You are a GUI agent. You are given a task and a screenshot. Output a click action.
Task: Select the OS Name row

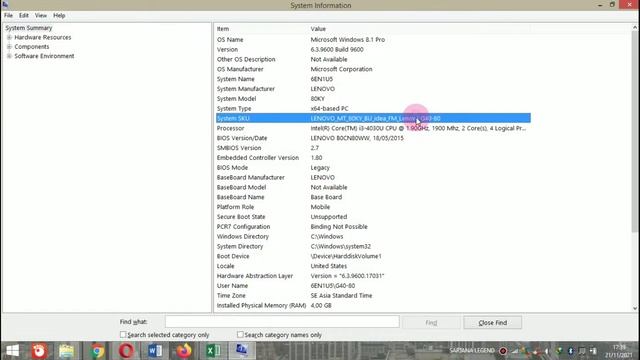tap(373, 40)
